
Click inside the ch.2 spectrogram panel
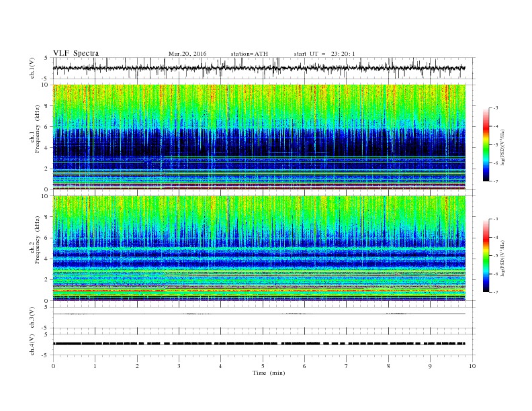259,248
